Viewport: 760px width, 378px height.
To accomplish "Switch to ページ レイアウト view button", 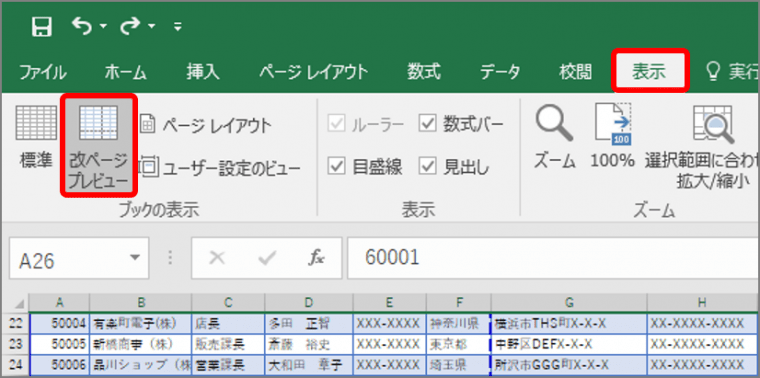I will pos(206,126).
